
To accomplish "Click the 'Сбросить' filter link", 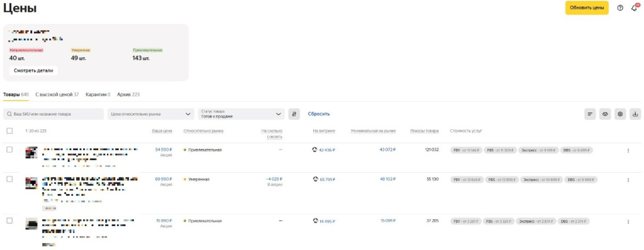I will [x=319, y=114].
